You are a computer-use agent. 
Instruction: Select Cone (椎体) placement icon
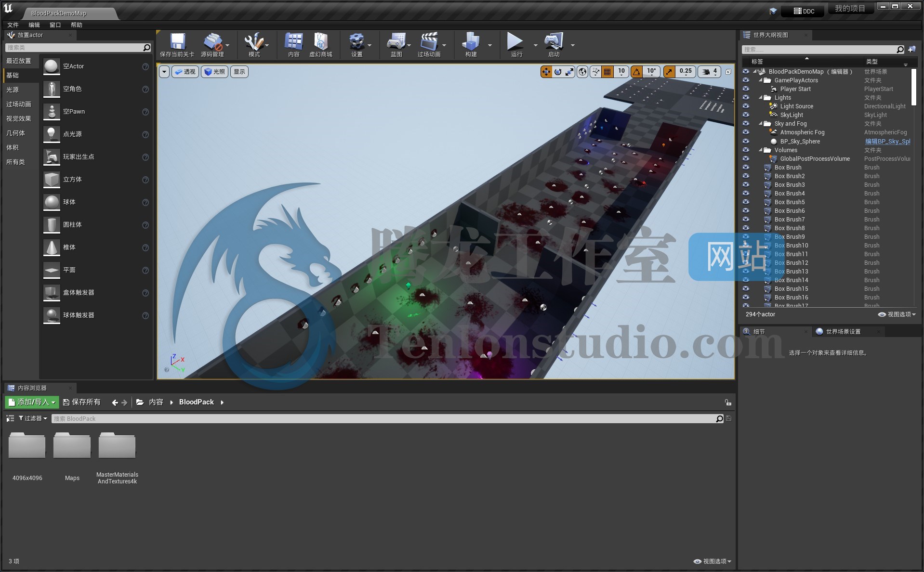52,247
